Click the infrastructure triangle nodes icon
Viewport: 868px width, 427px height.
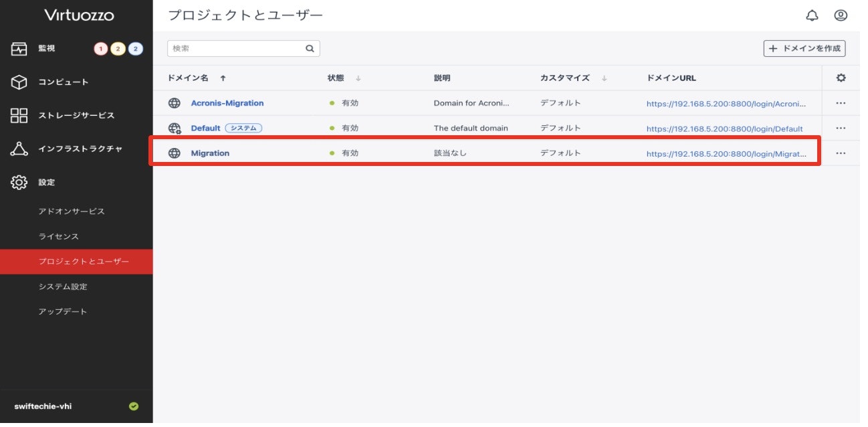tap(19, 149)
